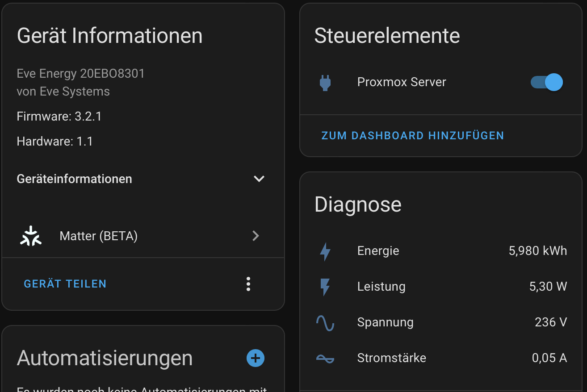Image resolution: width=587 pixels, height=392 pixels.
Task: Select the Proxmox Server entity row
Action: tap(441, 82)
